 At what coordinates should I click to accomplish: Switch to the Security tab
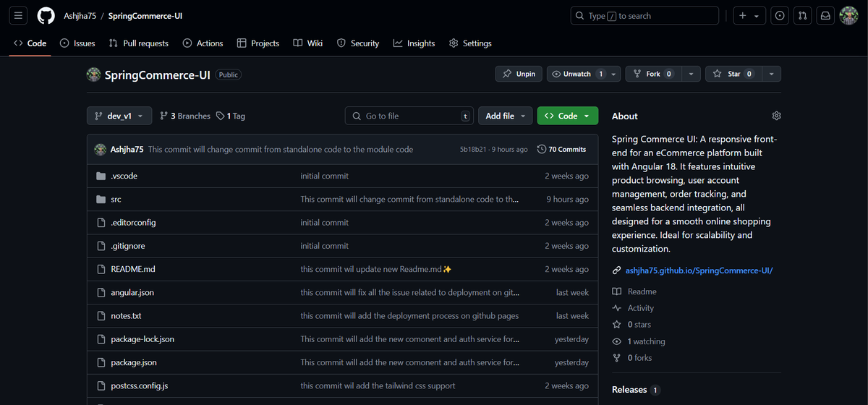[x=358, y=43]
